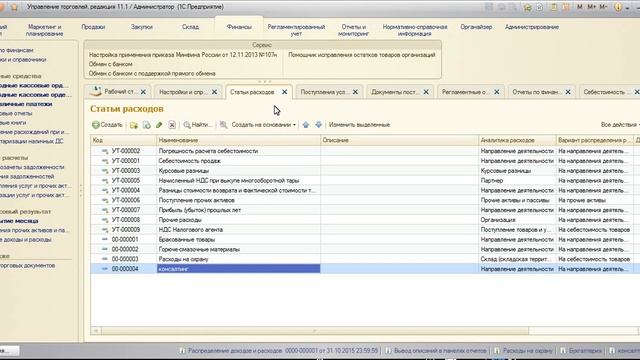
Task: Click info icon before Расходы на охрану notification
Action: coord(497,351)
